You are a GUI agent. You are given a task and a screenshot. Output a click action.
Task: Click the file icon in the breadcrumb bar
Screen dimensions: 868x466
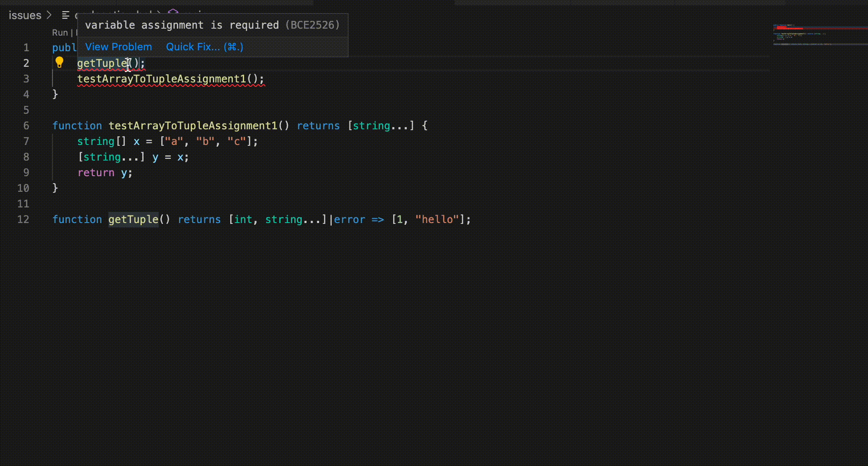65,15
